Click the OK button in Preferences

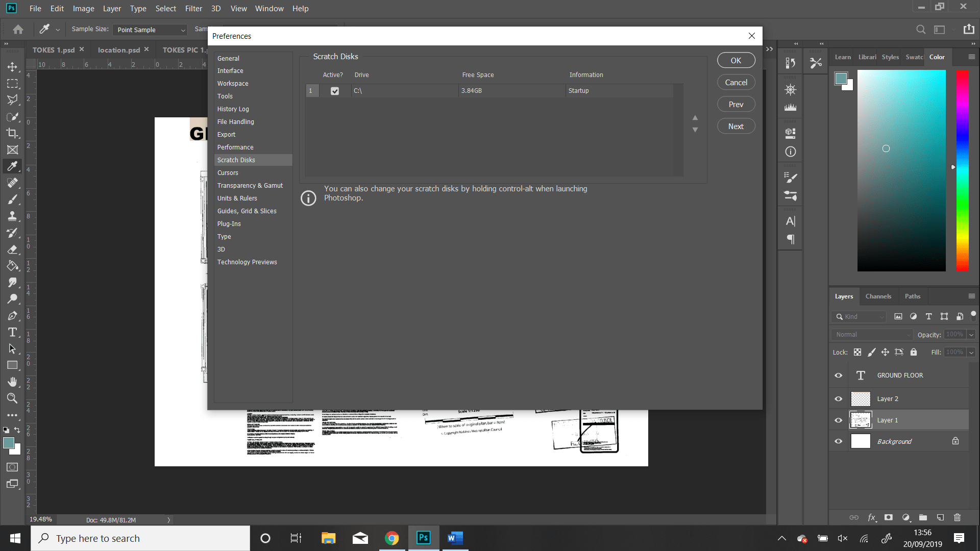736,60
